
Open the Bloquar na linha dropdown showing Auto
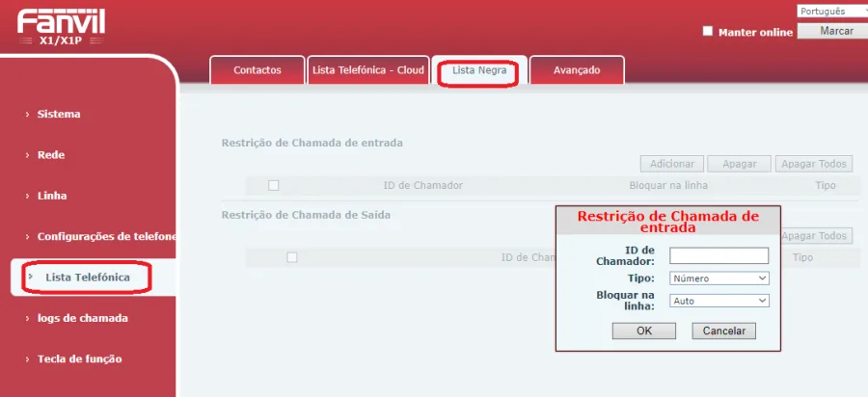tap(719, 301)
